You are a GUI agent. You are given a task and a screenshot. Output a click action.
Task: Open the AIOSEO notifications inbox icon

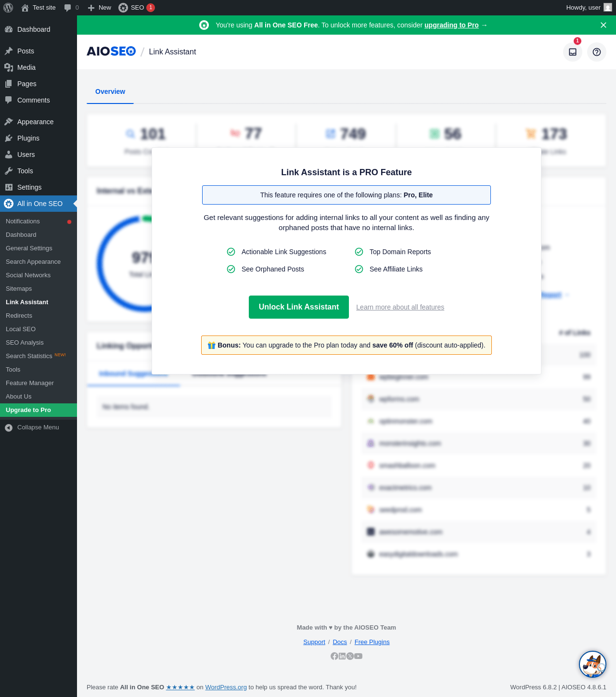coord(573,52)
